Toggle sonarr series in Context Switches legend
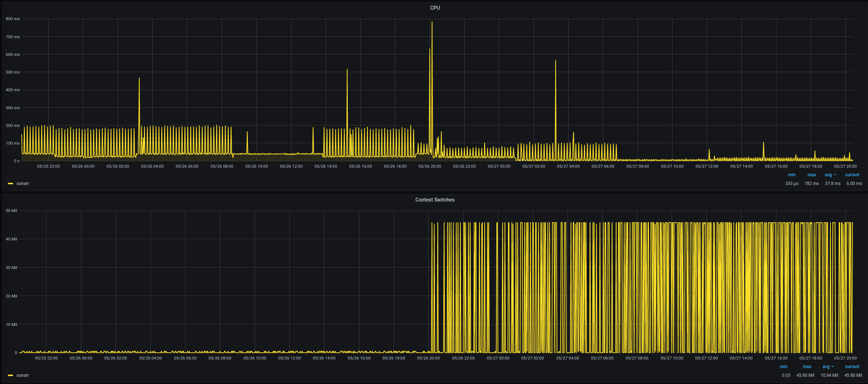Image resolution: width=868 pixels, height=384 pixels. [x=23, y=375]
